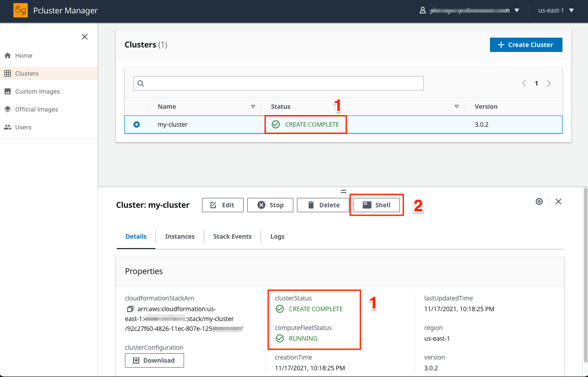Screen dimensions: 588x377
Task: Click the lastUpdatedTime value
Action: [459, 309]
